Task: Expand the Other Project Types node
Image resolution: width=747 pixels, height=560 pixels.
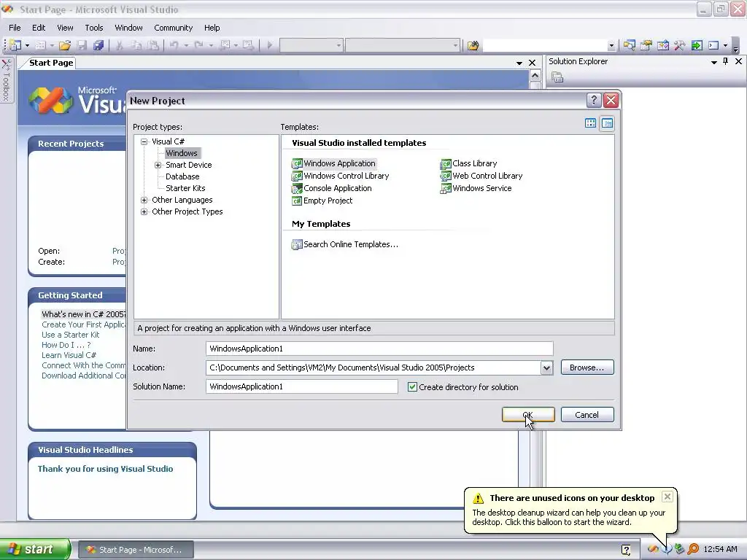Action: tap(144, 211)
